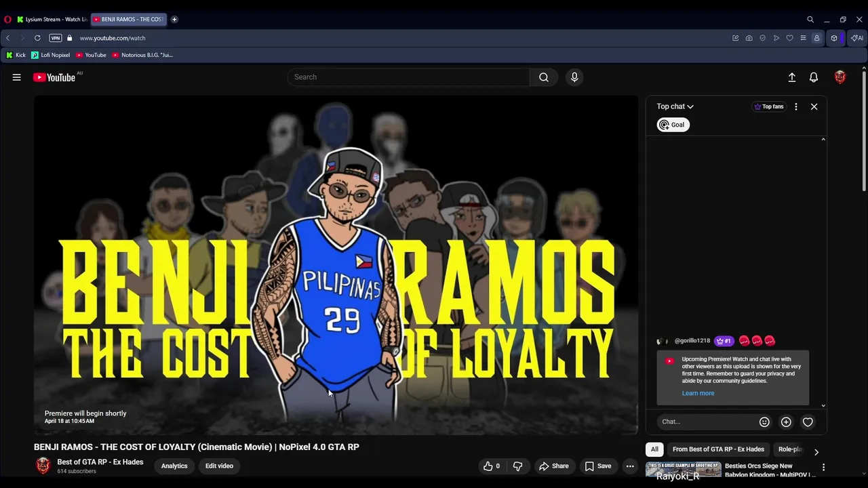Open the Lofi Nopixel bookmark
Screen dimensions: 868x488
click(51, 55)
